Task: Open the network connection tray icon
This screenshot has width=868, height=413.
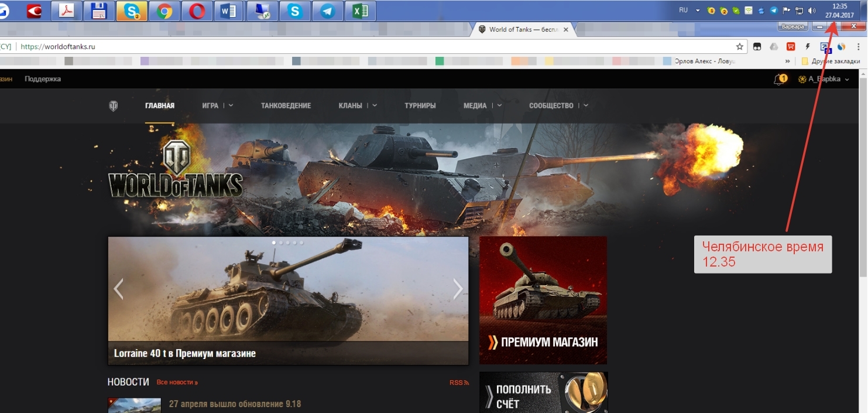Action: [x=799, y=11]
